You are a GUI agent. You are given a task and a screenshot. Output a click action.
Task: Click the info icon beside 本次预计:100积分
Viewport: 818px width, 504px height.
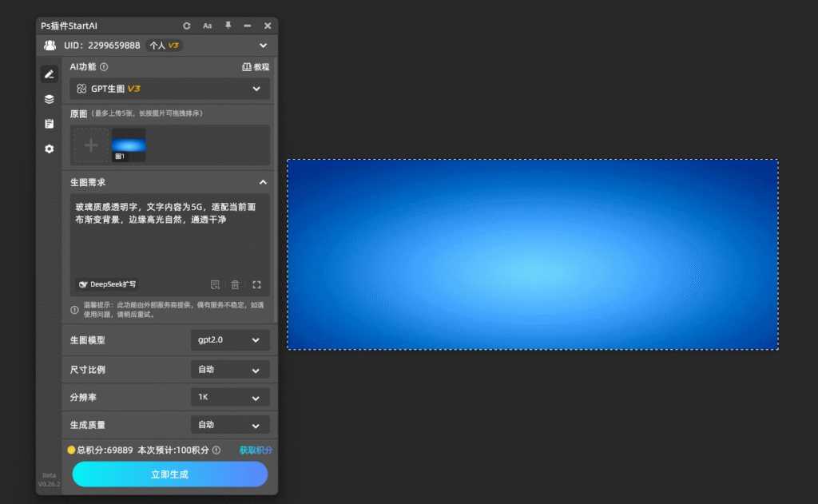click(x=216, y=450)
